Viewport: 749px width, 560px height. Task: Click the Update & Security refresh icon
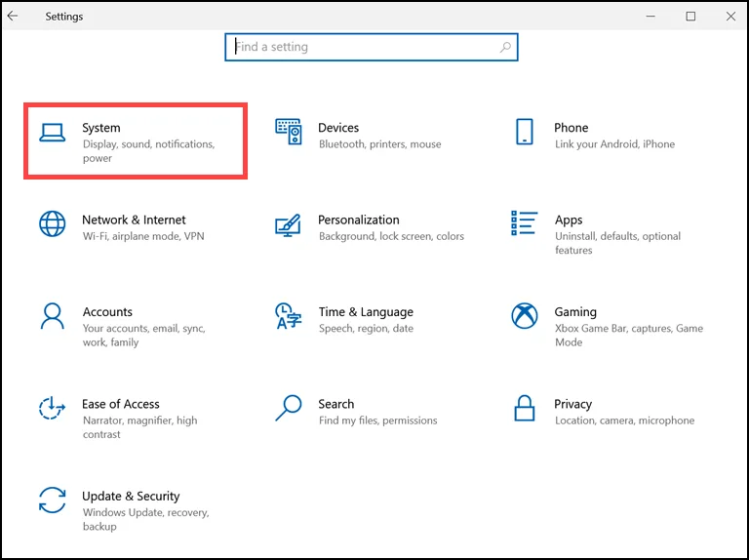(x=52, y=500)
